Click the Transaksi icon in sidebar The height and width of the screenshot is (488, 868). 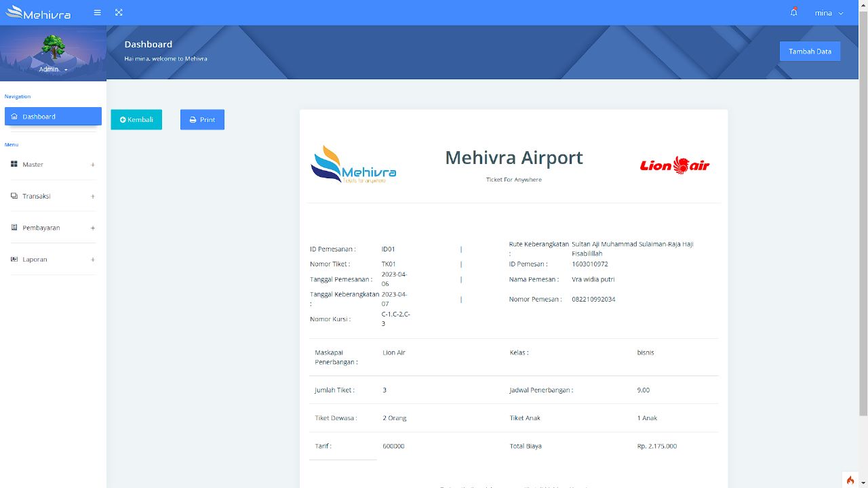[14, 195]
